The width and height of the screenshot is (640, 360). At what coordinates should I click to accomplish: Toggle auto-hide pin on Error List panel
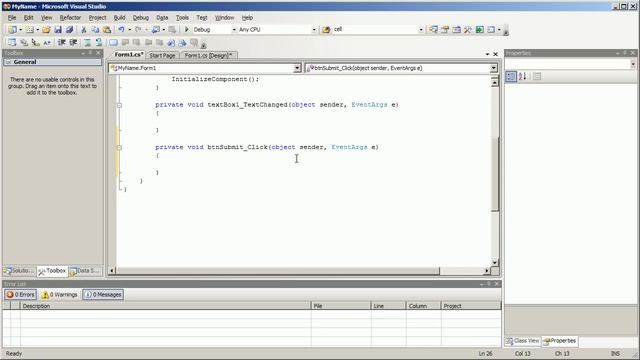click(x=489, y=284)
